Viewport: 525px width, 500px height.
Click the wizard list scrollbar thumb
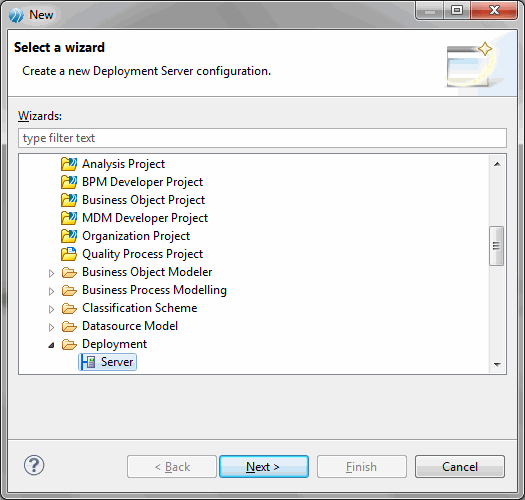pos(497,246)
